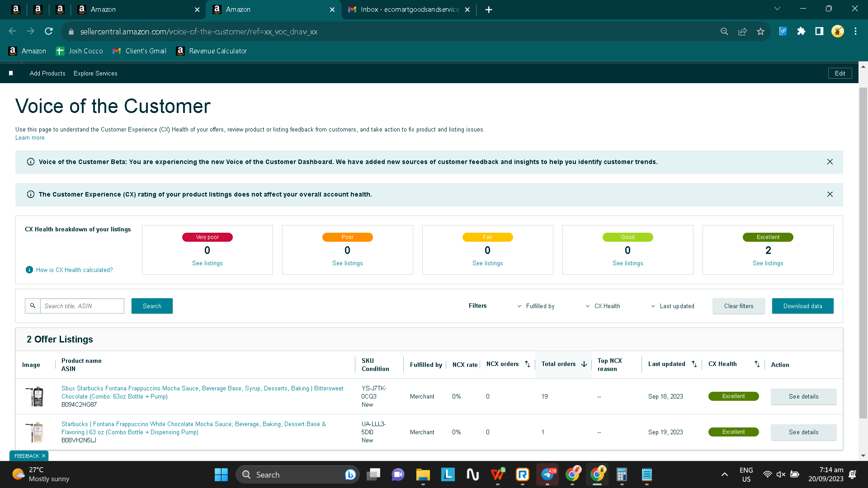This screenshot has height=488, width=868.
Task: Click Clear filters
Action: [x=739, y=306]
